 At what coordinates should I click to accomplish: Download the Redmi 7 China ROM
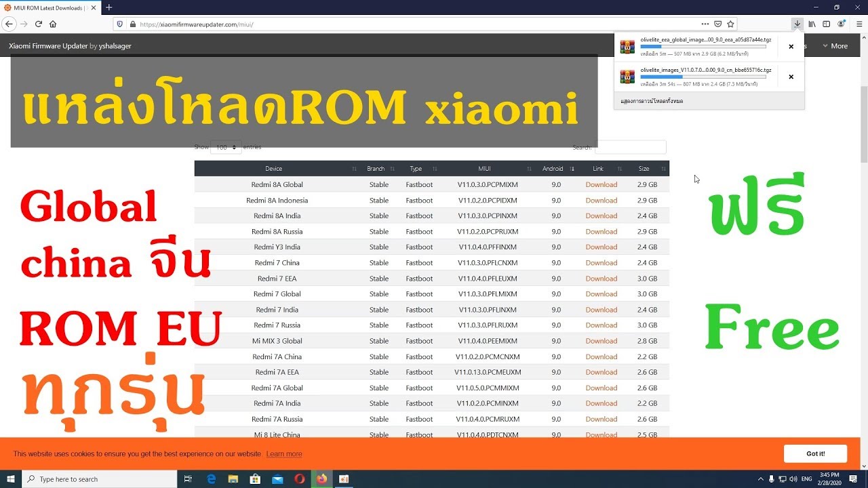601,262
